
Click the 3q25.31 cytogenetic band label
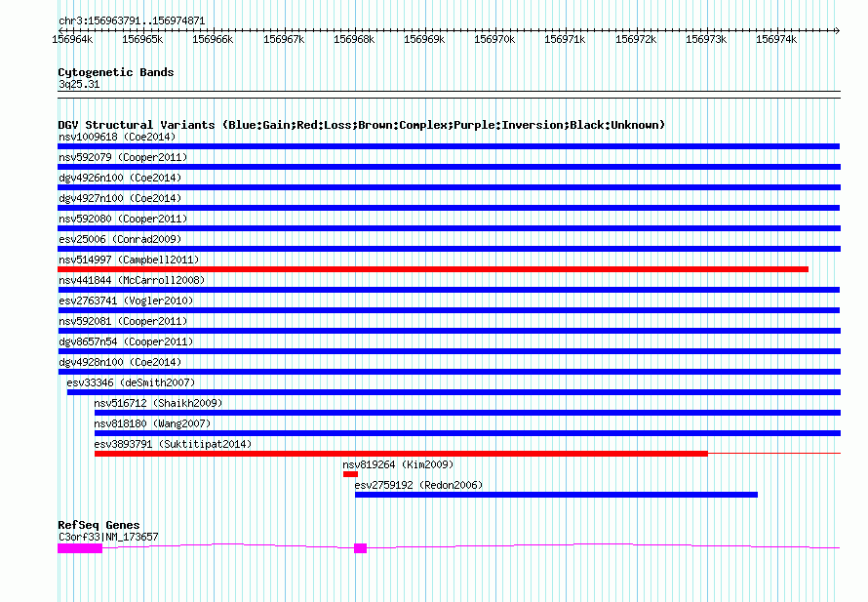coord(78,85)
